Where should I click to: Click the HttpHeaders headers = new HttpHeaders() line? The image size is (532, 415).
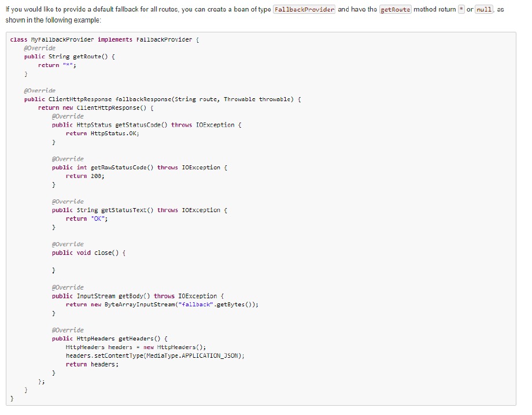click(x=136, y=347)
